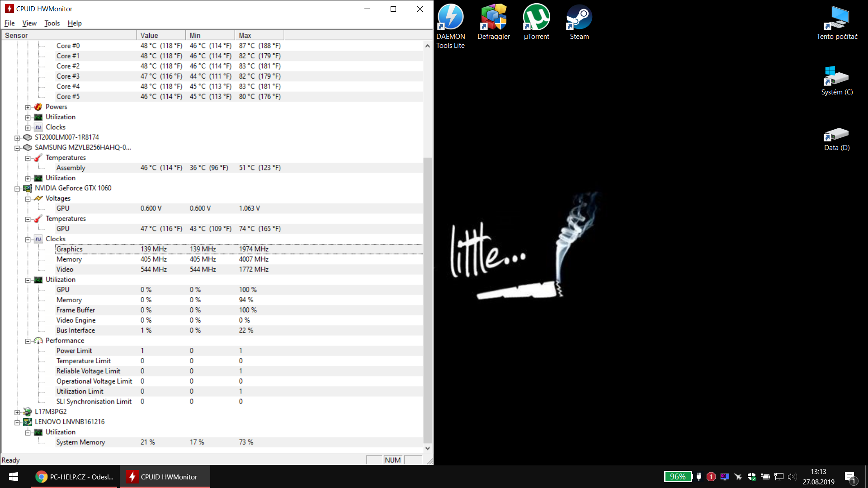The height and width of the screenshot is (488, 868).
Task: Collapse the NVIDIA GeForce GTX 1060 tree
Action: 17,188
